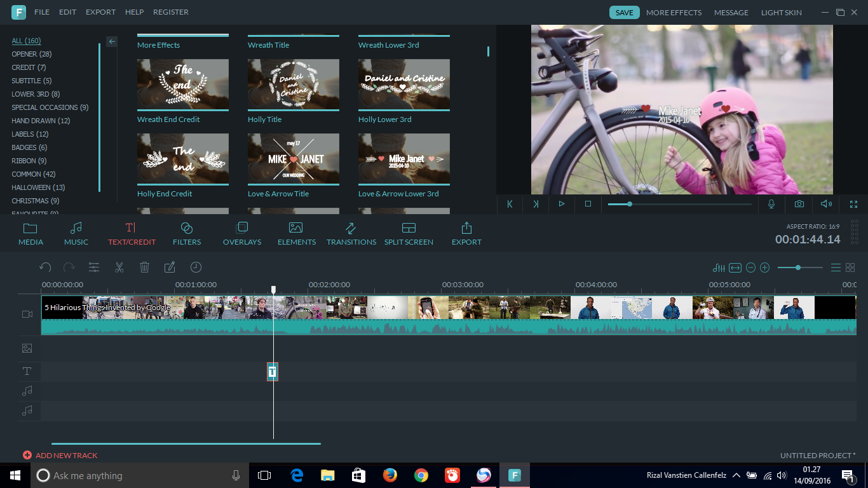
Task: Adjust the timeline zoom slider
Action: [798, 268]
